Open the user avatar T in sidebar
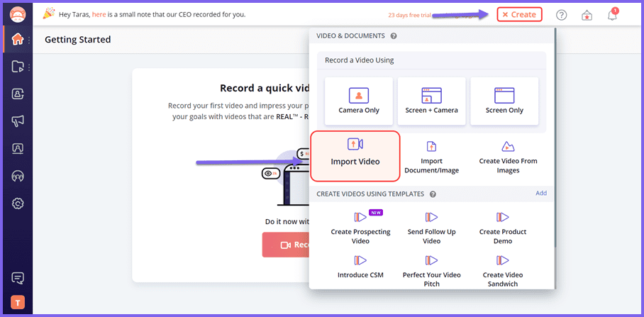The image size is (644, 317). click(x=18, y=302)
